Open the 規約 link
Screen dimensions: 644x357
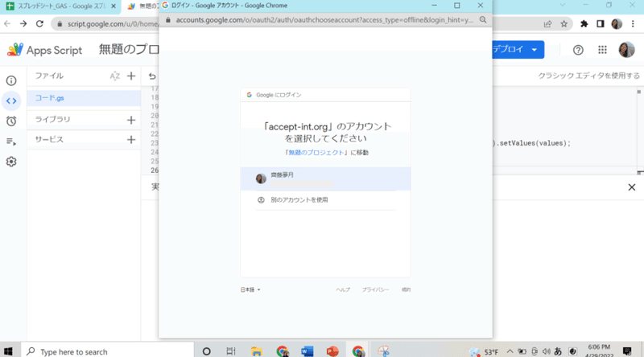(406, 289)
